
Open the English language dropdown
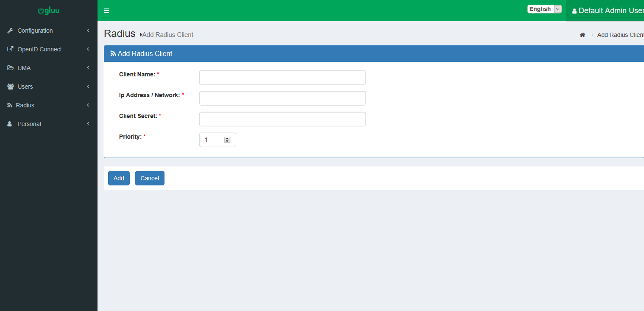coord(544,8)
